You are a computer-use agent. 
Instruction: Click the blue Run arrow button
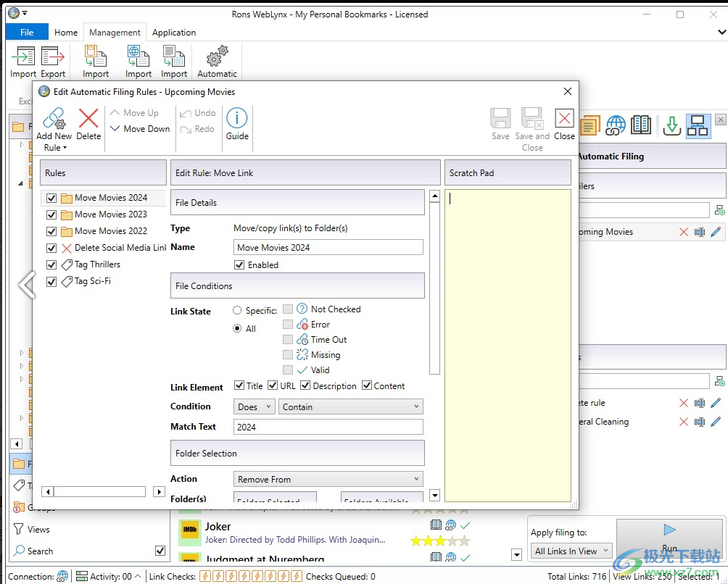click(669, 531)
